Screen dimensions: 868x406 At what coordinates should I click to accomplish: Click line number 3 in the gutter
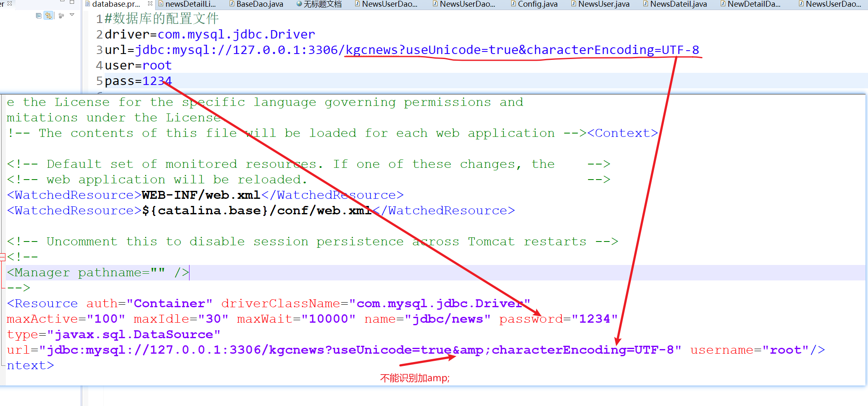pyautogui.click(x=99, y=50)
